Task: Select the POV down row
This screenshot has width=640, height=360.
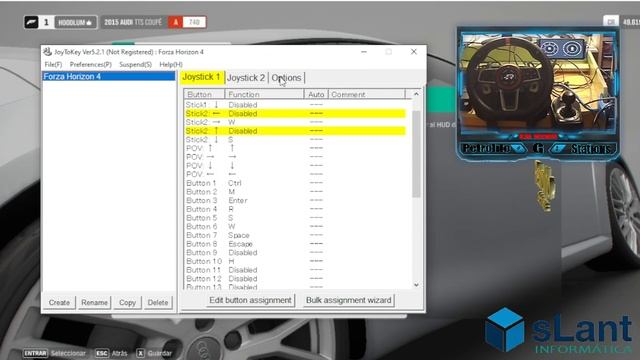Action: [x=295, y=166]
